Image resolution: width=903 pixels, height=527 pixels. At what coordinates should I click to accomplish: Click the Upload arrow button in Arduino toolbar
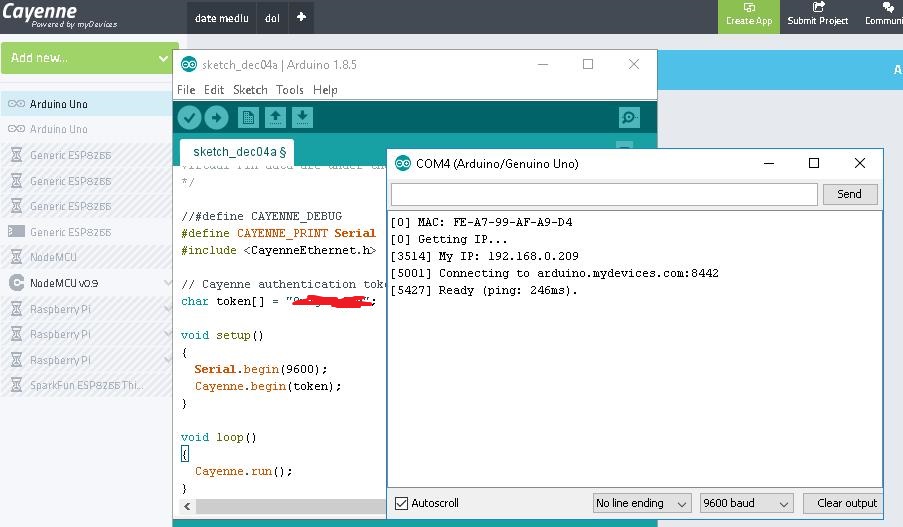click(x=216, y=117)
